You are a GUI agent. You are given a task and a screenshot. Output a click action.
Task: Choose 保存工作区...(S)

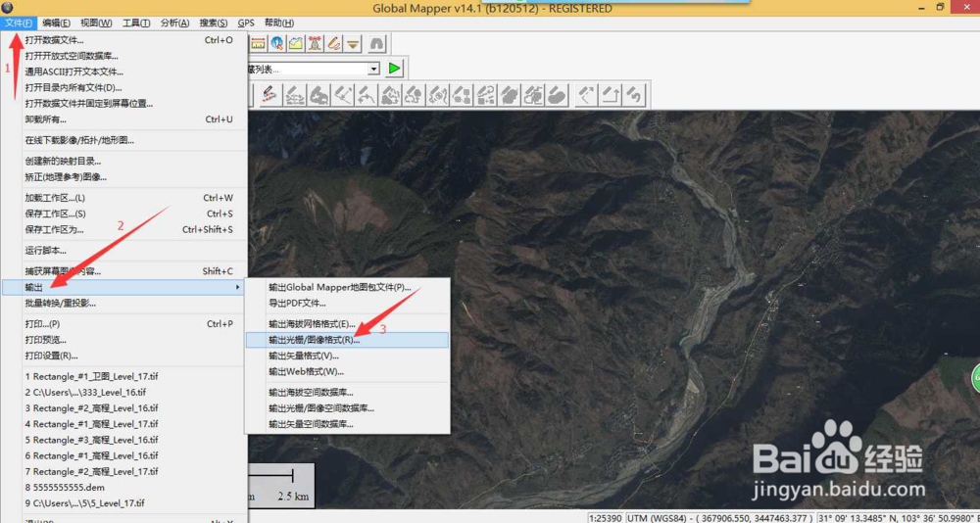[123, 214]
